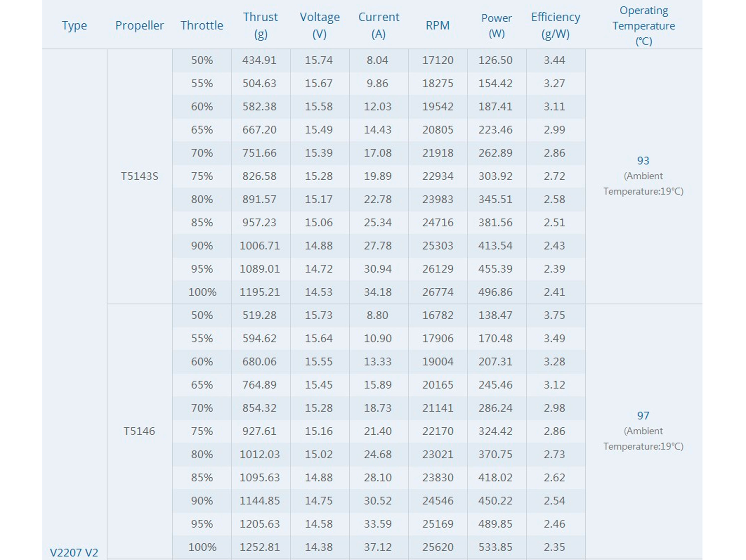746x560 pixels.
Task: Click the Thrust (g) column header
Action: [x=260, y=26]
